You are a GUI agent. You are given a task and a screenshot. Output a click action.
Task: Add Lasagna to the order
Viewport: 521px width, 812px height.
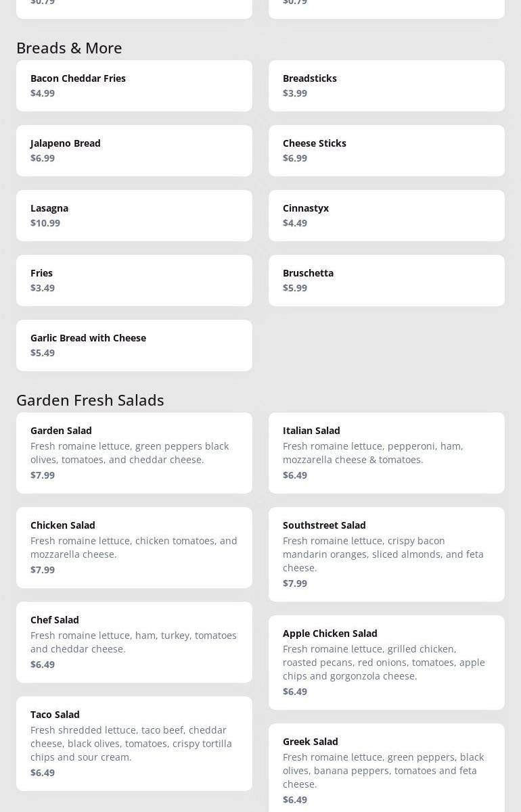pyautogui.click(x=134, y=216)
